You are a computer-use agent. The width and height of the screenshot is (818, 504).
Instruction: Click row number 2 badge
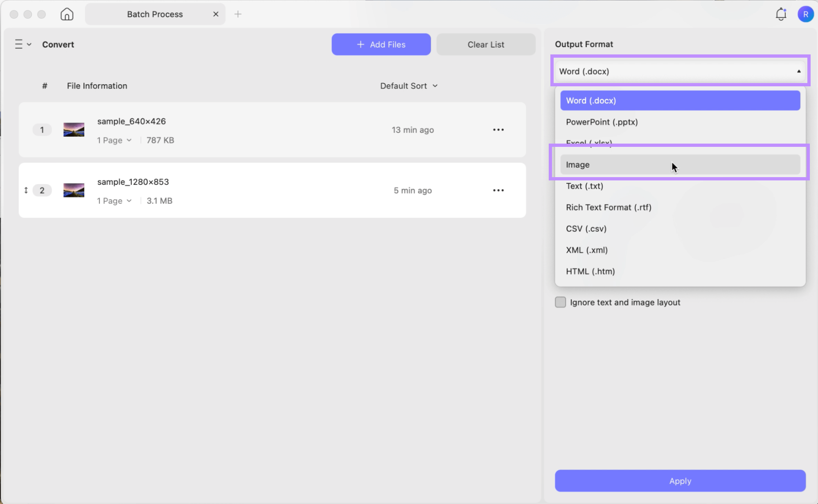click(x=42, y=190)
